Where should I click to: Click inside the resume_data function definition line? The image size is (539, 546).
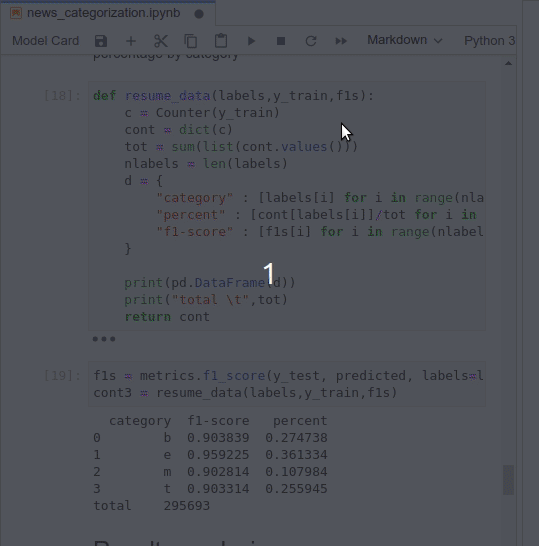point(234,95)
